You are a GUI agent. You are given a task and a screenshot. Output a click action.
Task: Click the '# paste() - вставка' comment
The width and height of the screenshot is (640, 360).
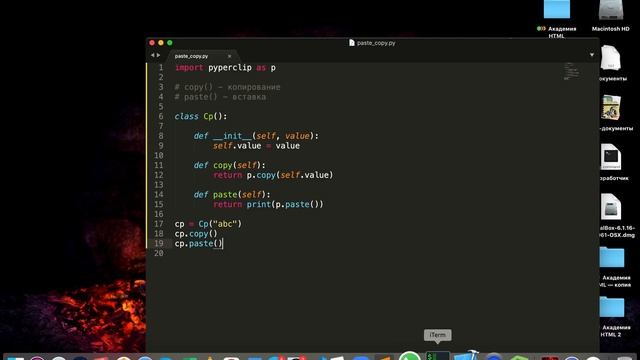[x=220, y=97]
